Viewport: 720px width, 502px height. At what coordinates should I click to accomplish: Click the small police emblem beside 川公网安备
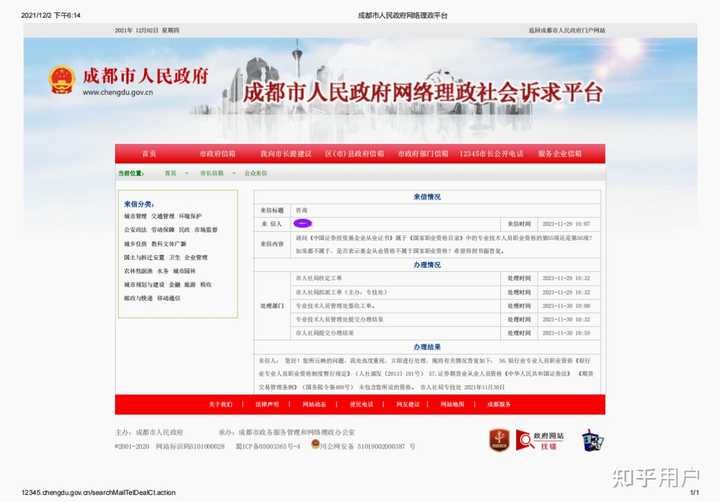pos(315,444)
